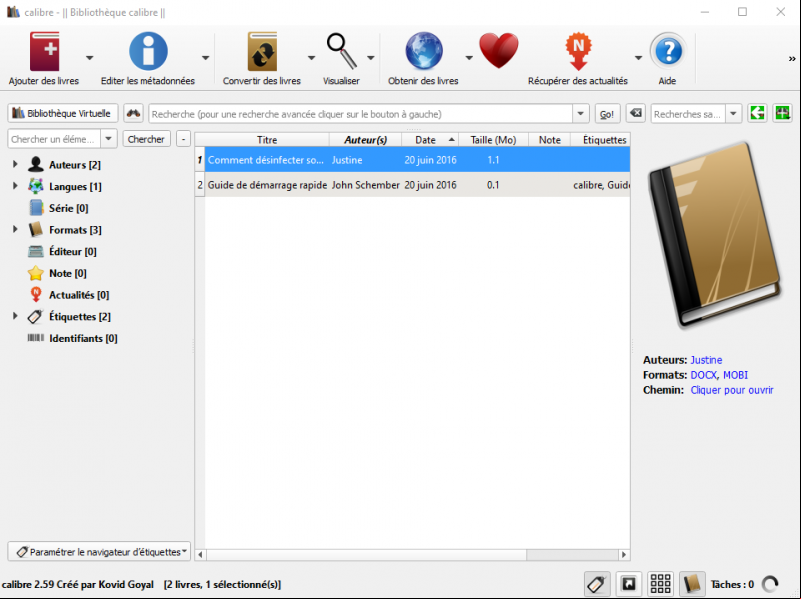
Task: Sort by the Auteur(s) column header
Action: pyautogui.click(x=365, y=139)
